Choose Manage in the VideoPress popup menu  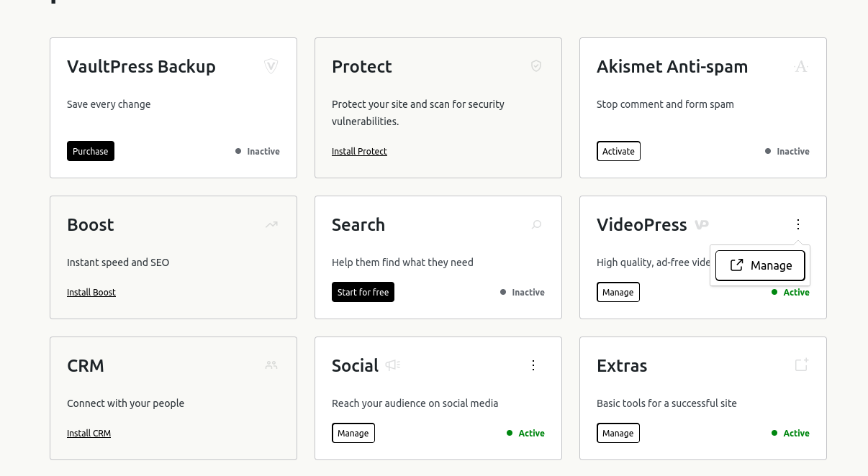click(x=760, y=265)
